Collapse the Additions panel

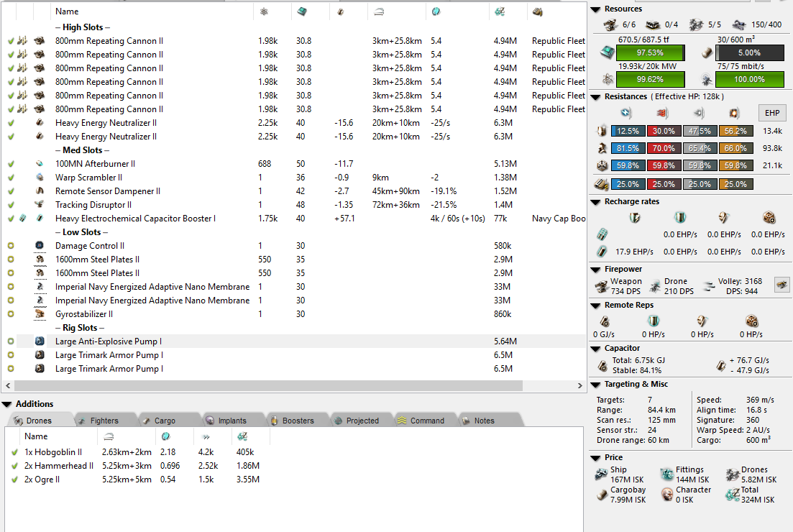pos(7,404)
